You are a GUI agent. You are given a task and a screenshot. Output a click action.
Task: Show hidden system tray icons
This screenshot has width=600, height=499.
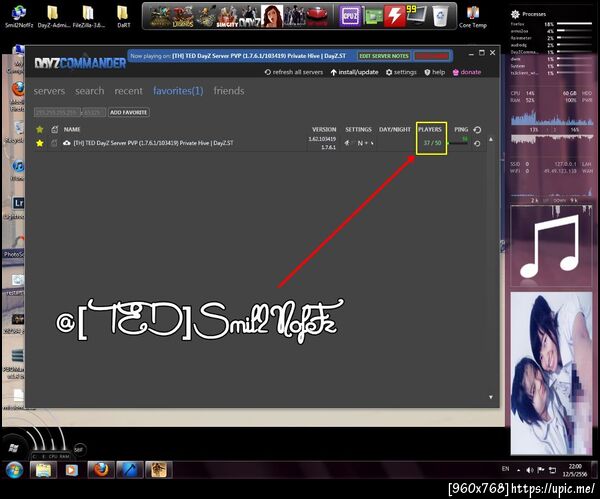(x=518, y=470)
